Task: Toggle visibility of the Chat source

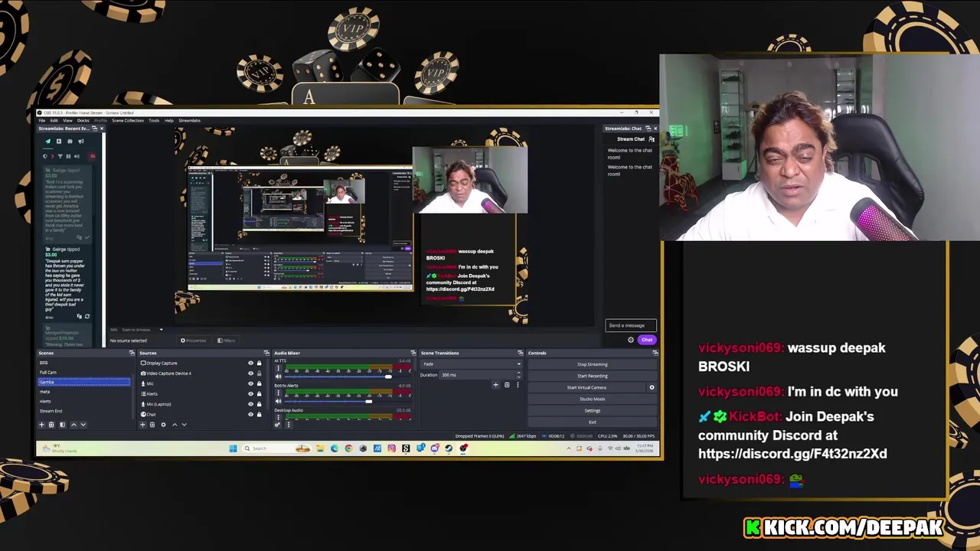Action: (x=250, y=414)
